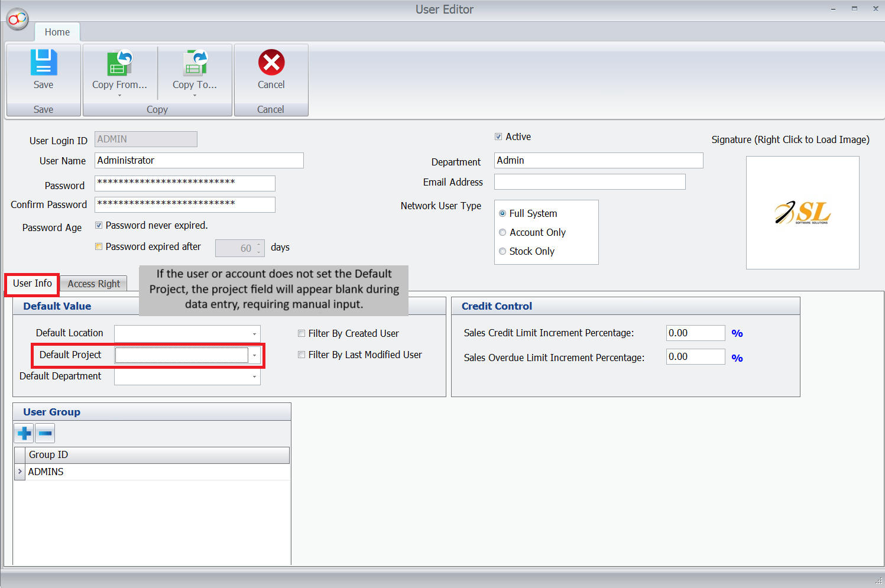Click the Save disk icon
The height and width of the screenshot is (588, 885).
pyautogui.click(x=43, y=63)
